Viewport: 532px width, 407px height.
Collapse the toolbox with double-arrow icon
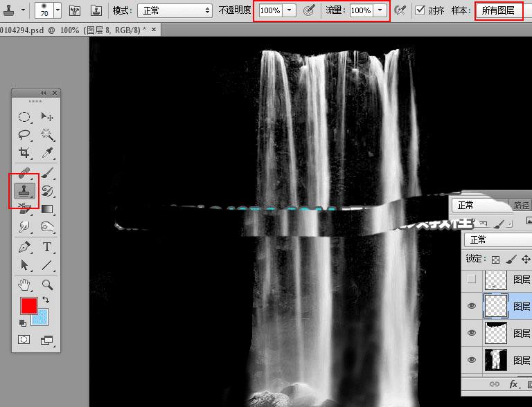(43, 93)
